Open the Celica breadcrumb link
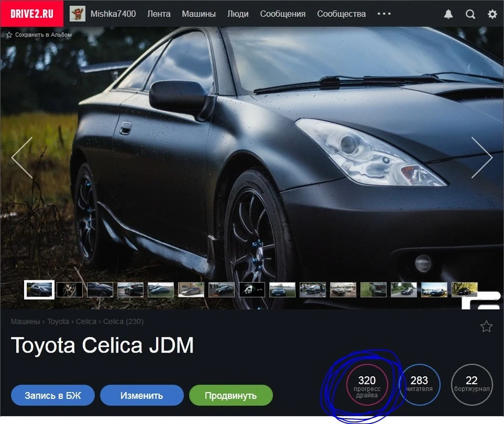This screenshot has width=504, height=424. click(86, 322)
